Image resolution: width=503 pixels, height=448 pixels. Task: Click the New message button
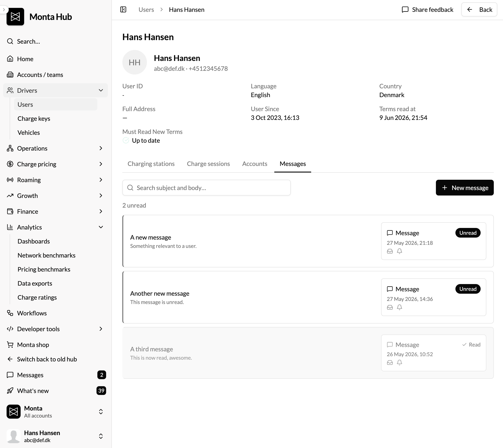pyautogui.click(x=465, y=188)
